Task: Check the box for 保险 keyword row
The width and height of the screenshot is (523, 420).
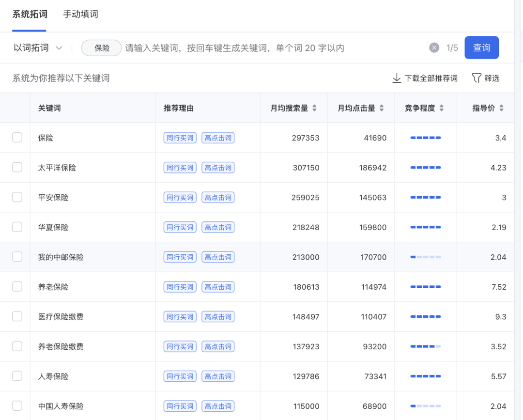Action: tap(17, 138)
